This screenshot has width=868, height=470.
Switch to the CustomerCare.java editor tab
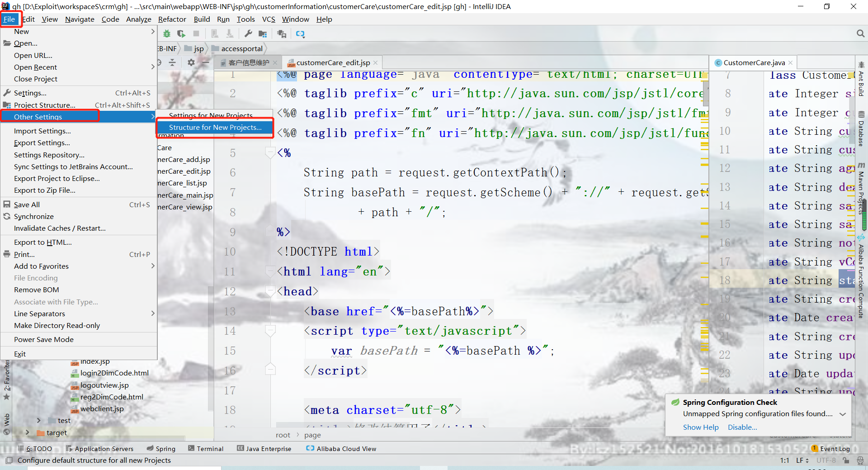coord(754,63)
